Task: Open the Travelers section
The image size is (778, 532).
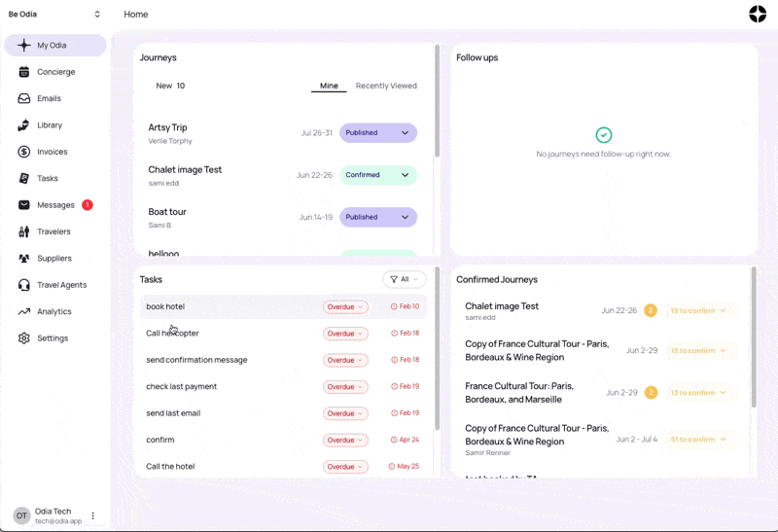Action: point(55,231)
